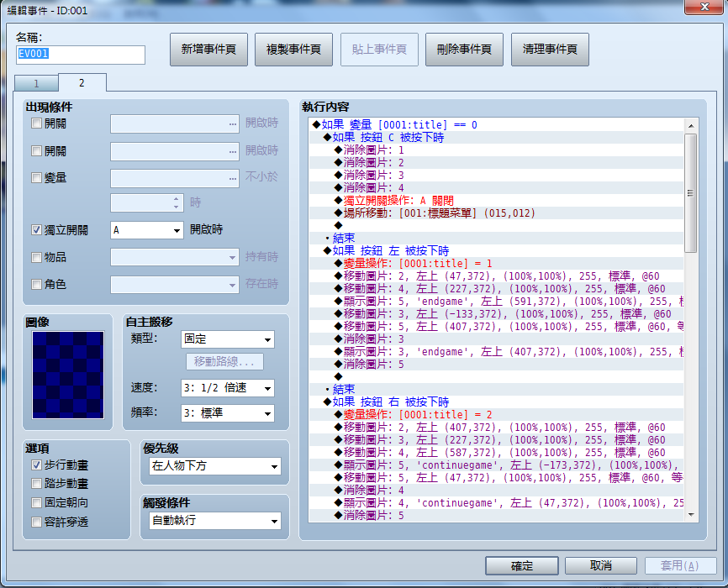Open the 觸發條件 dropdown showing 自動執行
The image size is (728, 588).
[215, 521]
